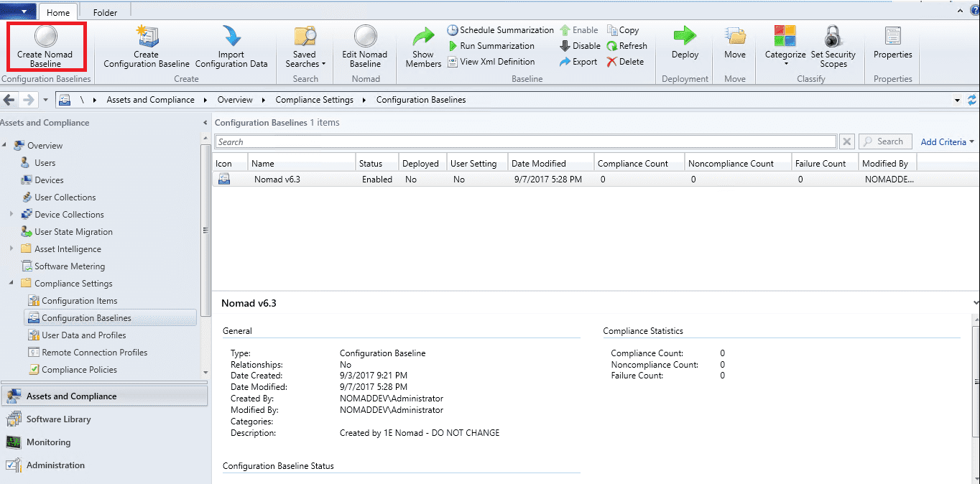Copy the selected baseline
Image resolution: width=980 pixels, height=484 pixels.
tap(623, 30)
